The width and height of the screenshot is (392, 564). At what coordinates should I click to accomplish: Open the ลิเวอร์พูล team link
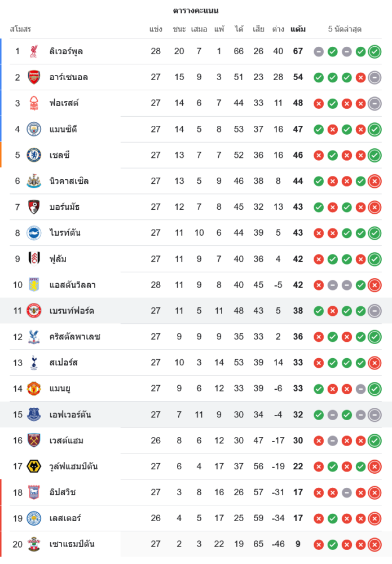click(x=66, y=51)
